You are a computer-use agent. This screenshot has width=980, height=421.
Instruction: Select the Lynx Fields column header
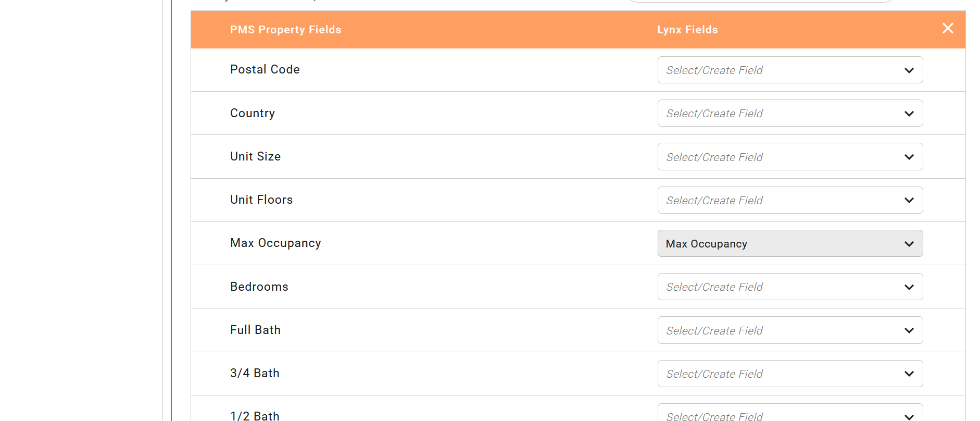click(x=687, y=30)
